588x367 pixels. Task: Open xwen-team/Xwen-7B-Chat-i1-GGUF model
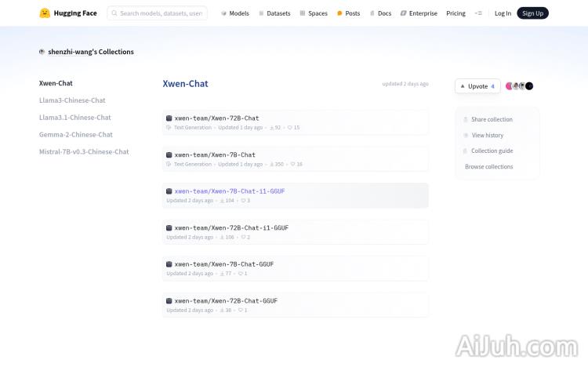click(x=296, y=195)
